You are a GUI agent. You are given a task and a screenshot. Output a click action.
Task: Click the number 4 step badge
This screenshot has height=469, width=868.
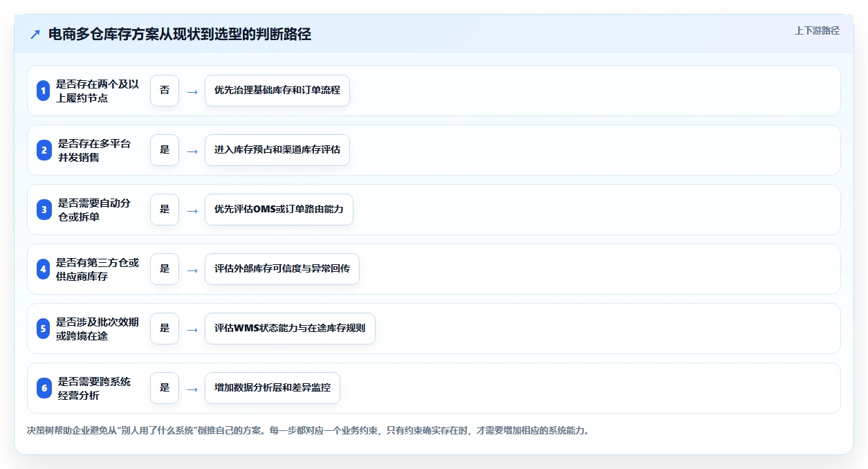(44, 269)
